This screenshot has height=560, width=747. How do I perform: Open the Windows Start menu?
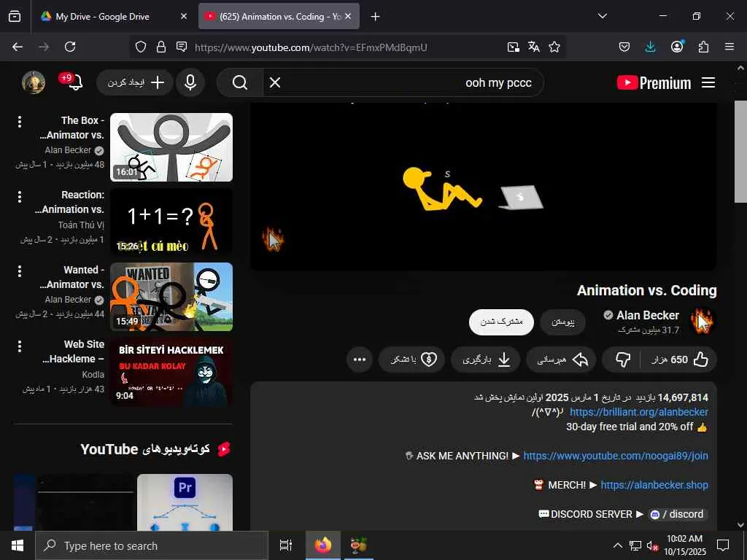point(18,545)
